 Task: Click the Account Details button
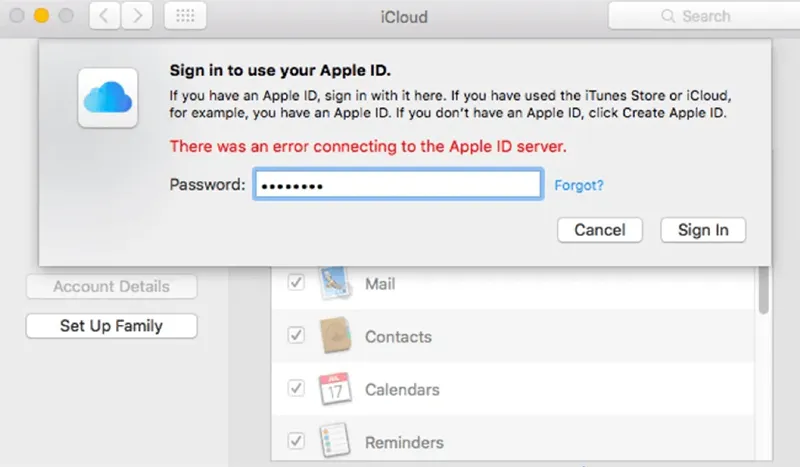[x=111, y=286]
